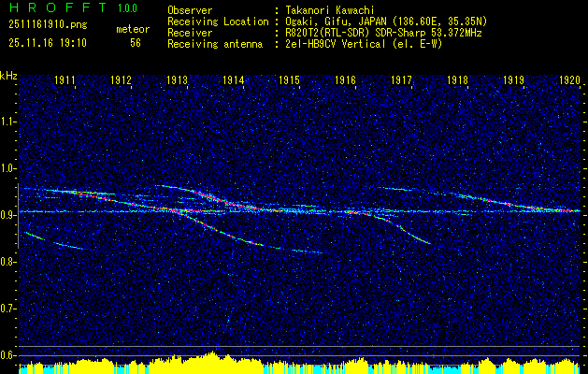Select the version number 1.0.0
Viewport: 588px width, 374px height.
(x=127, y=8)
